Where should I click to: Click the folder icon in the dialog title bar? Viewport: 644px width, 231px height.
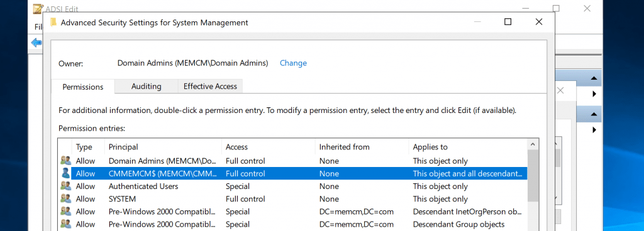[x=53, y=23]
